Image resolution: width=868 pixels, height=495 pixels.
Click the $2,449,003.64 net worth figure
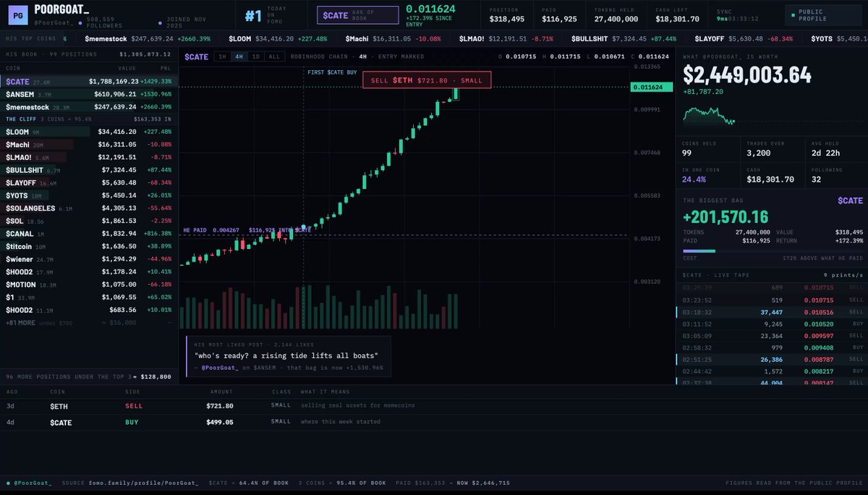(747, 75)
